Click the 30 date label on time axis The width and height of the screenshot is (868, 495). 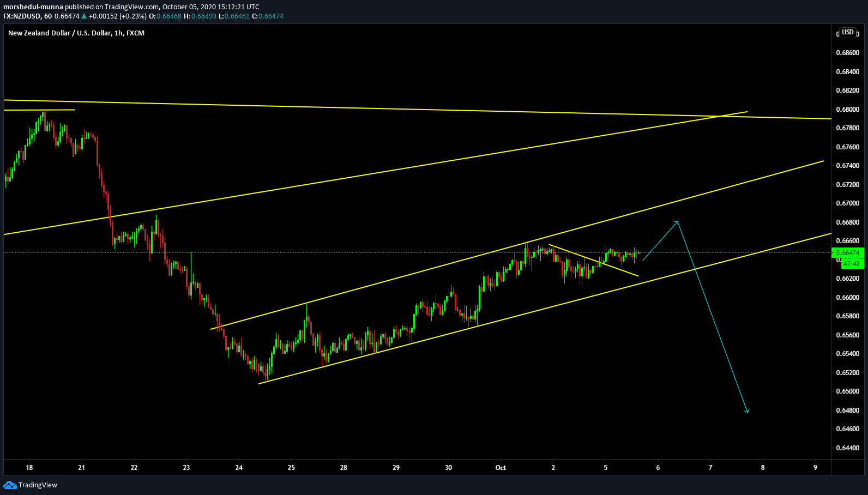[x=448, y=468]
